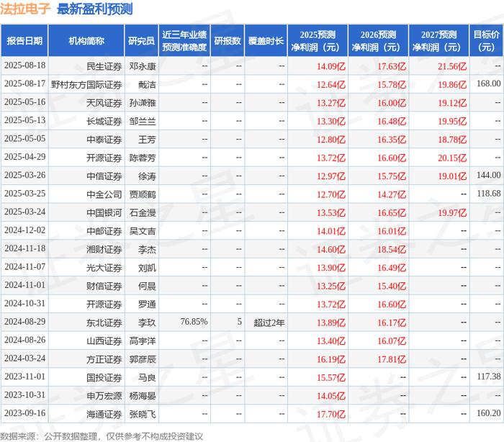Click analyst name 王芳
This screenshot has width=504, height=442.
147,140
